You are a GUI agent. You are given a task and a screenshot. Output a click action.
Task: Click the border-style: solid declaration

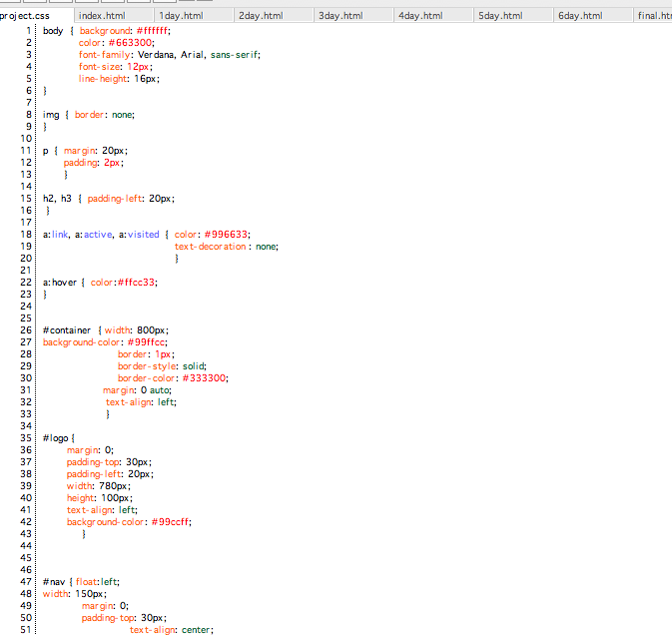(162, 366)
